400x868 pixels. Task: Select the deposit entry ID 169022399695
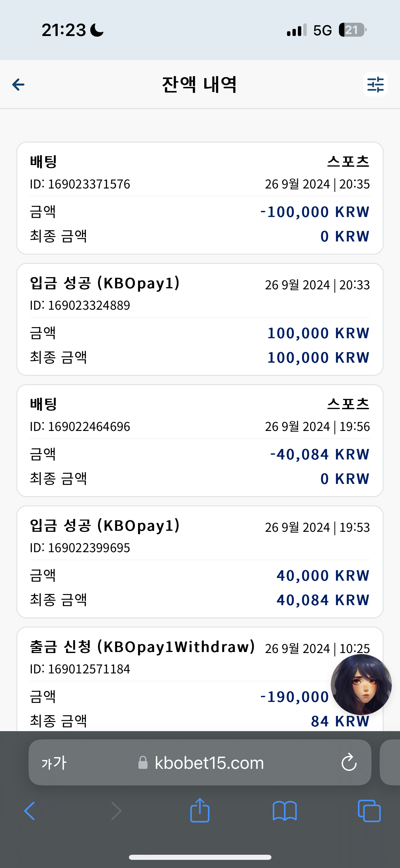click(x=200, y=562)
